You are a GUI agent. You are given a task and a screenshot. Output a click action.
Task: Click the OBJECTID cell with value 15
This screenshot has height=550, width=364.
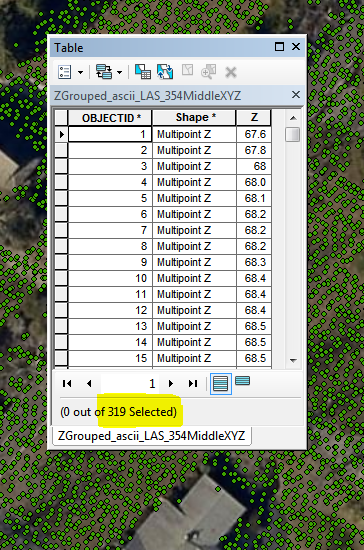pos(110,358)
